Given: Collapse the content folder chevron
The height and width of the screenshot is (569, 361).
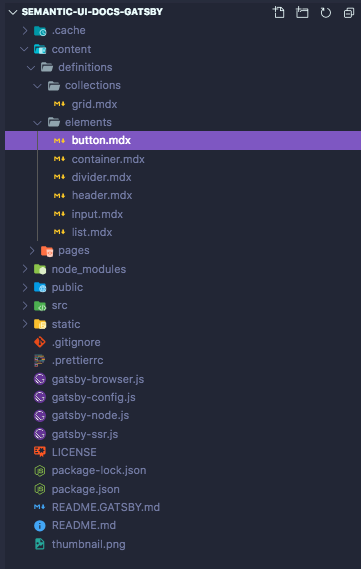Looking at the screenshot, I should tap(24, 49).
